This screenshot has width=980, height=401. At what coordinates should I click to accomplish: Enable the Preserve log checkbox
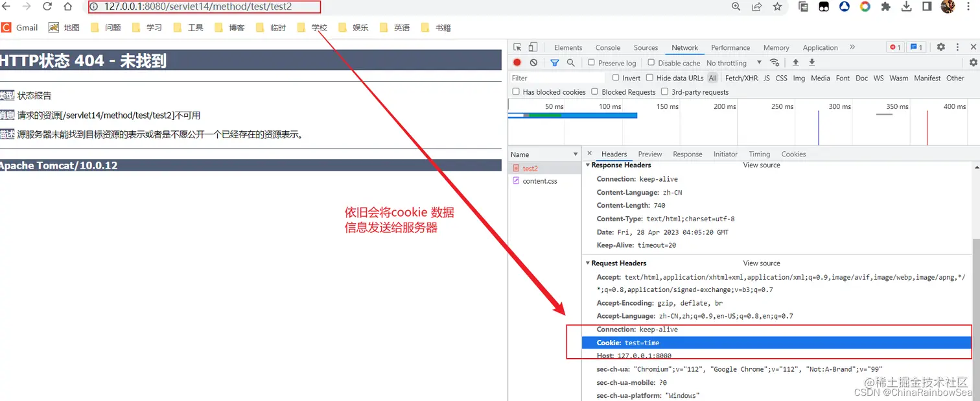[x=591, y=62]
